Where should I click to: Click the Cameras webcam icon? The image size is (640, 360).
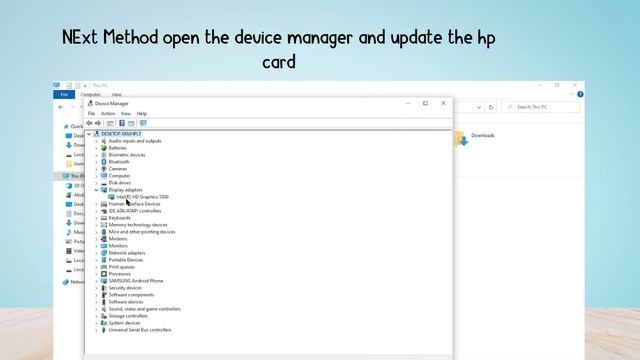coord(104,169)
